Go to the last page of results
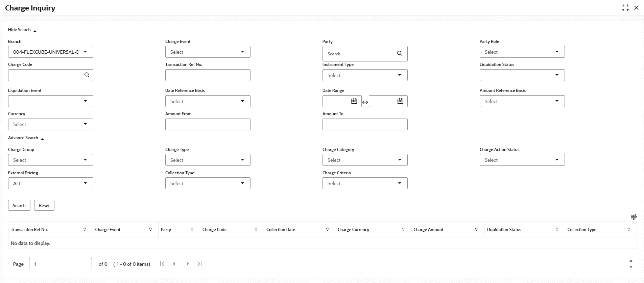This screenshot has width=644, height=283. click(x=199, y=264)
